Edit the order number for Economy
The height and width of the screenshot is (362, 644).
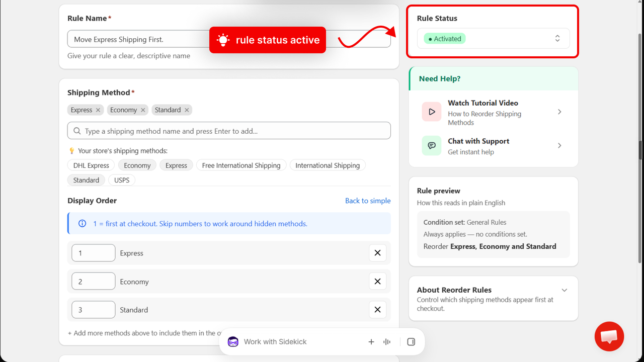(x=94, y=282)
